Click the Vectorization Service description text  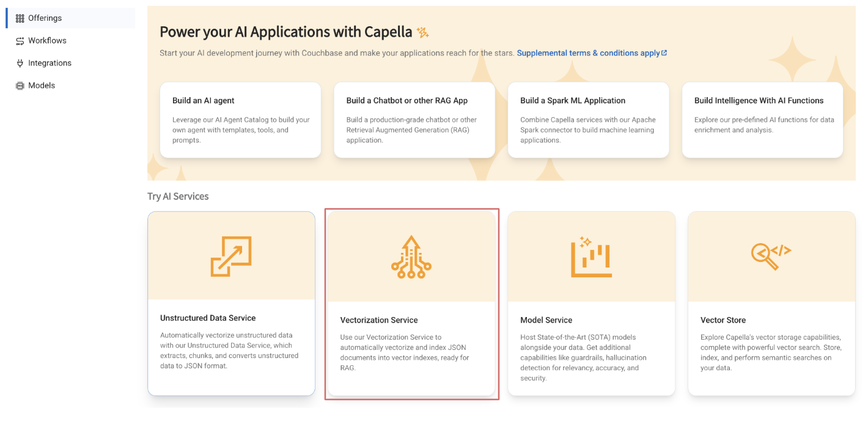405,352
